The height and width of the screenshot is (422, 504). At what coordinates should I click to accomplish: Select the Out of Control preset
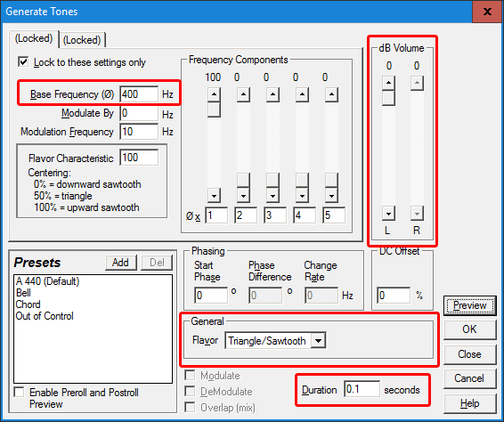coord(45,316)
